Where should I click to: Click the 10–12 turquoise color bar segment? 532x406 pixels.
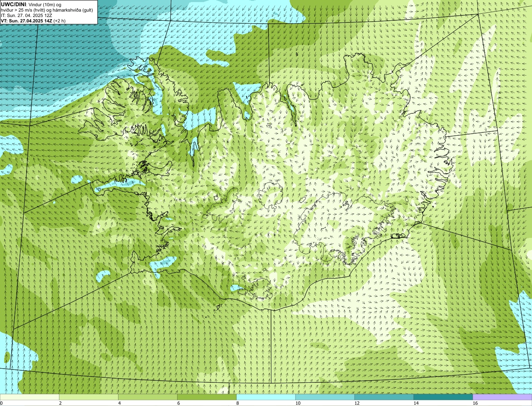coord(325,397)
